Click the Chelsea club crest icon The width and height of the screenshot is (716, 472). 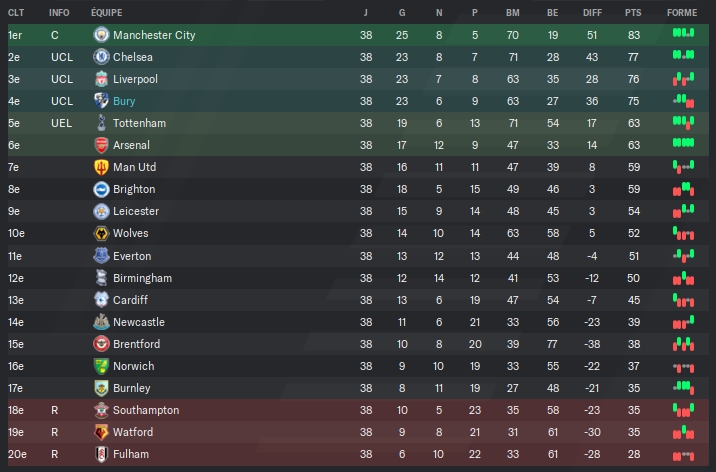(101, 57)
